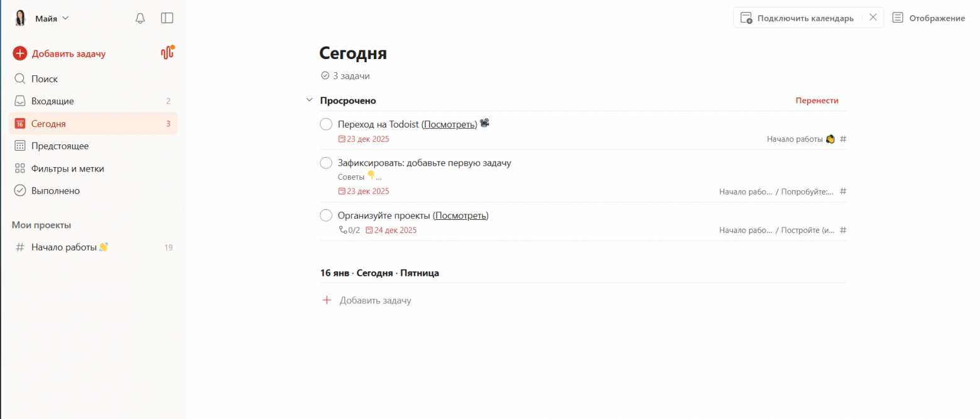The width and height of the screenshot is (980, 419).
Task: Dismiss the connect calendar banner
Action: coord(873,18)
